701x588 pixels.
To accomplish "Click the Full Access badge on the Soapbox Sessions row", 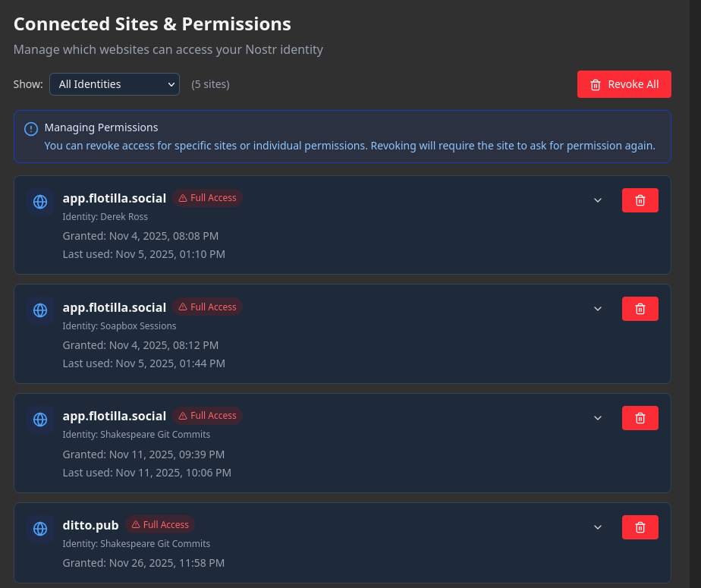I will pos(207,307).
